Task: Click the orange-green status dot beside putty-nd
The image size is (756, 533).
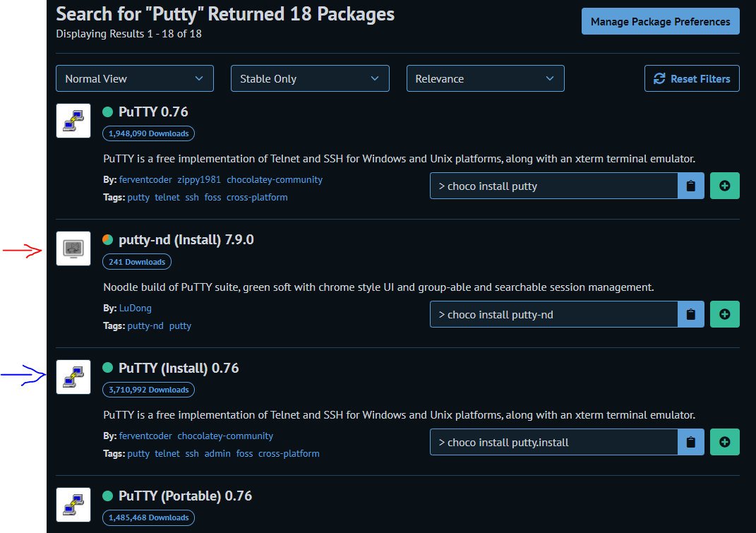Action: click(107, 240)
